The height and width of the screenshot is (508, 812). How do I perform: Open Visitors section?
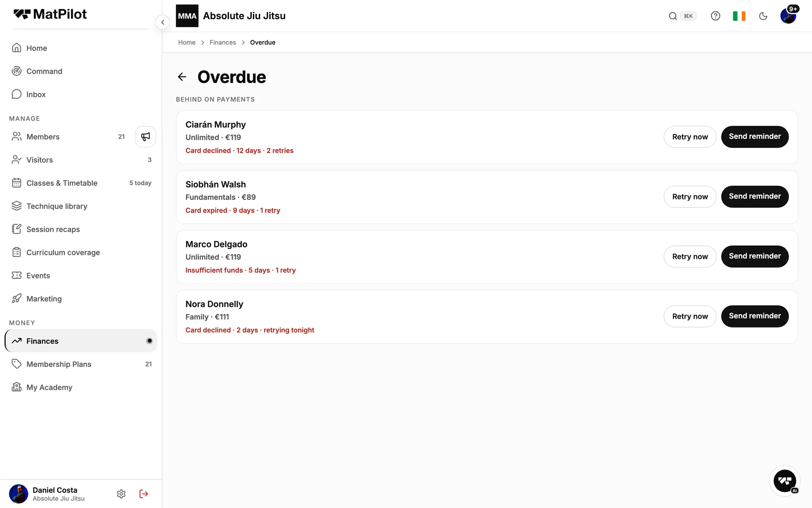tap(81, 160)
